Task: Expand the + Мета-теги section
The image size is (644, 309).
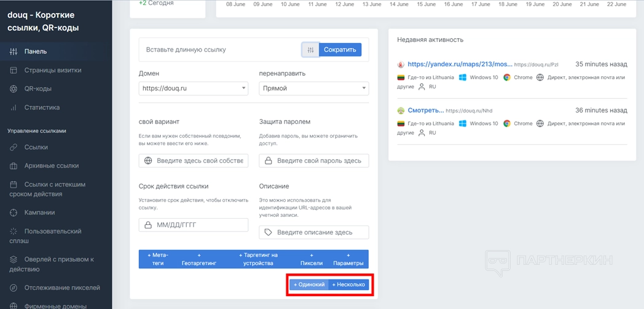Action: pyautogui.click(x=158, y=259)
